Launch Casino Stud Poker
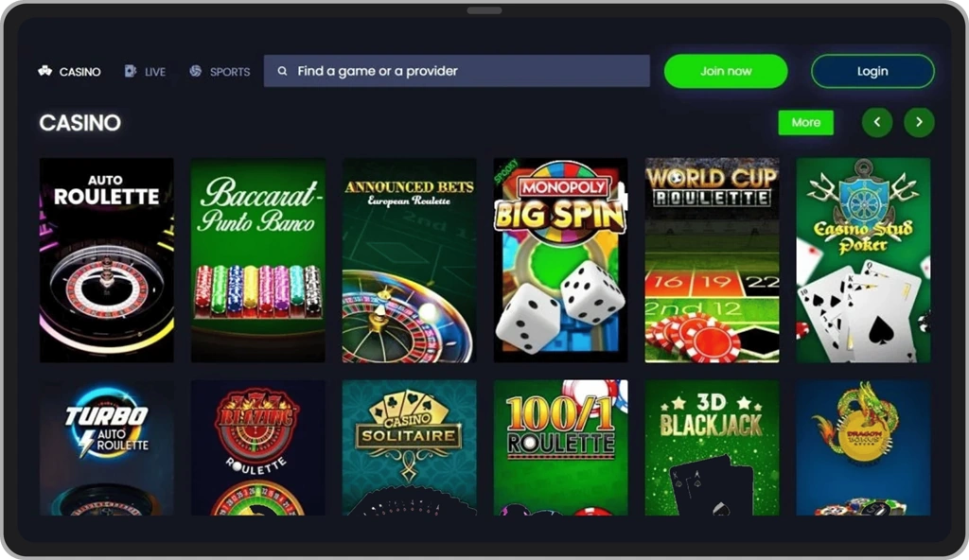The height and width of the screenshot is (560, 969). click(863, 259)
